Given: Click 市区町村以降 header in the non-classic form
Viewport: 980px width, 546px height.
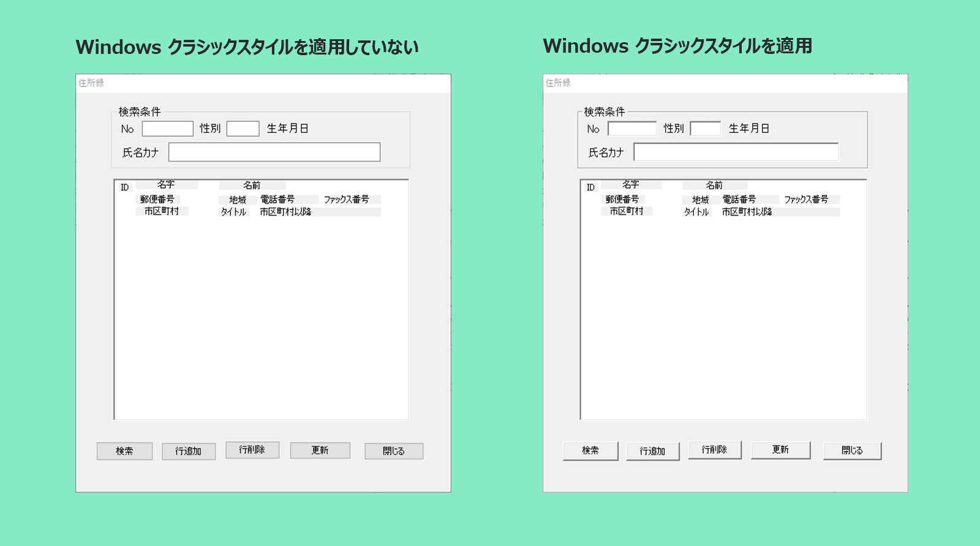Looking at the screenshot, I should (285, 212).
